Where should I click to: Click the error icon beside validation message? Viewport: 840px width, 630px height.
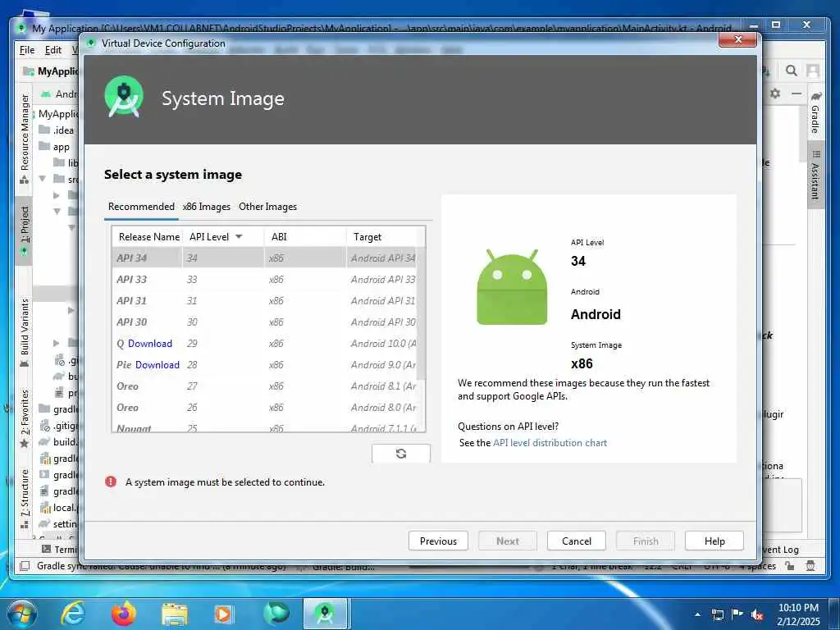click(x=111, y=482)
